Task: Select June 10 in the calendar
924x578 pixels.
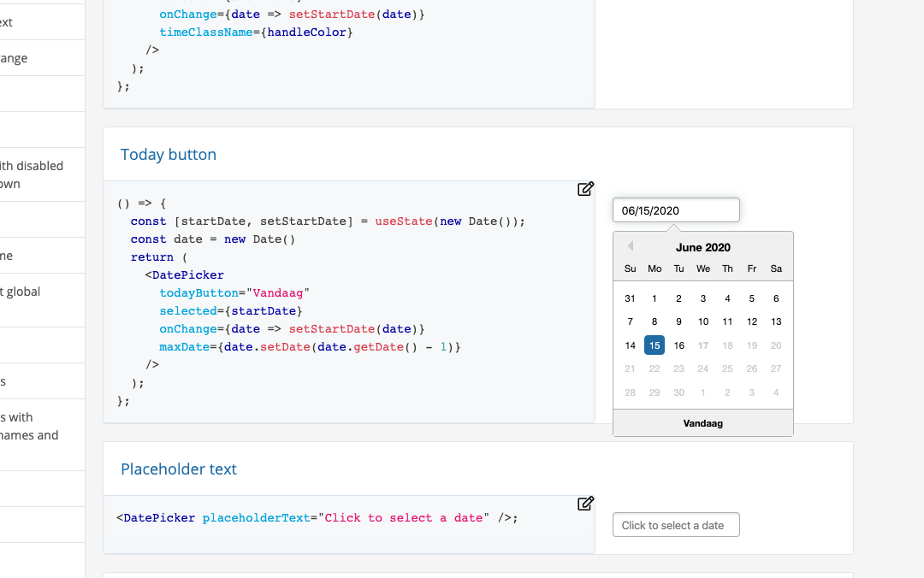Action: (x=703, y=321)
